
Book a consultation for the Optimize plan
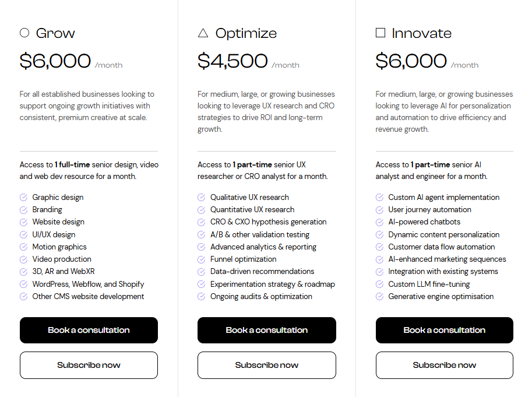[x=267, y=330]
